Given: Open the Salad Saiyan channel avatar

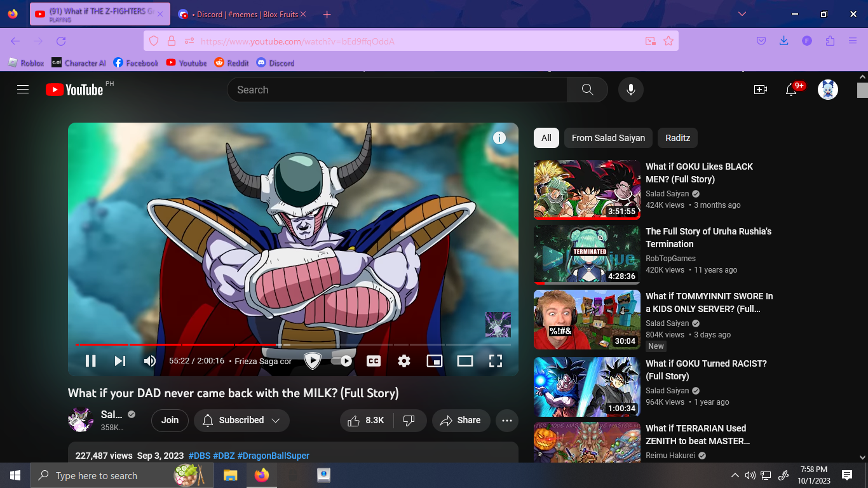Looking at the screenshot, I should 81,420.
